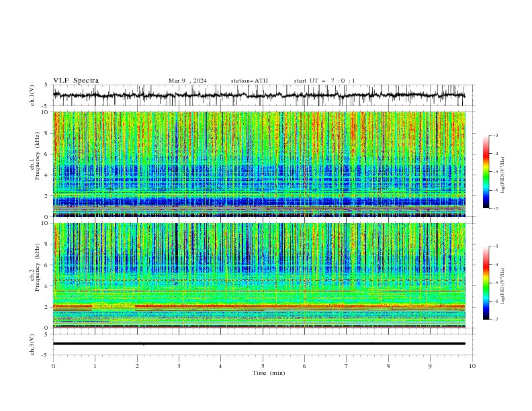
Task: Click the "7" tick on the time axis
Action: point(347,366)
